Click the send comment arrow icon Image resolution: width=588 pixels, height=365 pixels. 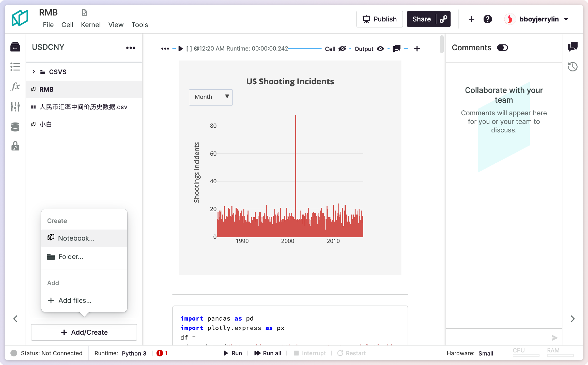click(x=554, y=338)
